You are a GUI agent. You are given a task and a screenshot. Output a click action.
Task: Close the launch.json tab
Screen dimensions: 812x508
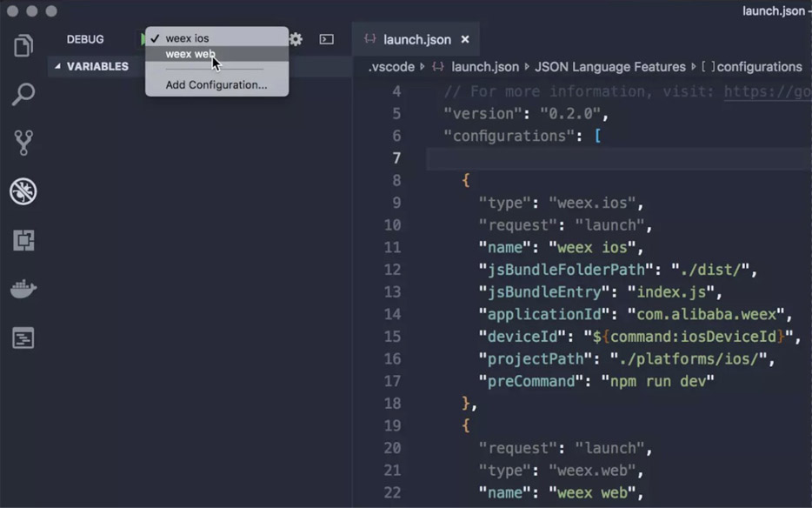click(x=465, y=39)
